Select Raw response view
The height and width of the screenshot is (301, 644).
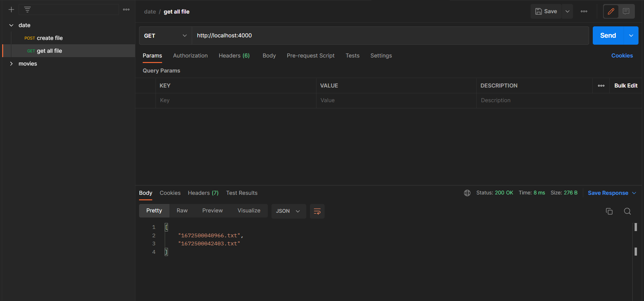point(182,211)
